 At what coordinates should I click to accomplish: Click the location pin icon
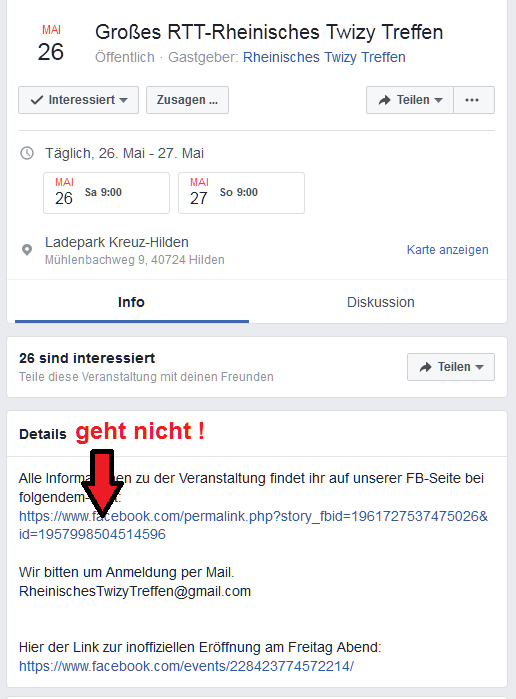(x=27, y=250)
